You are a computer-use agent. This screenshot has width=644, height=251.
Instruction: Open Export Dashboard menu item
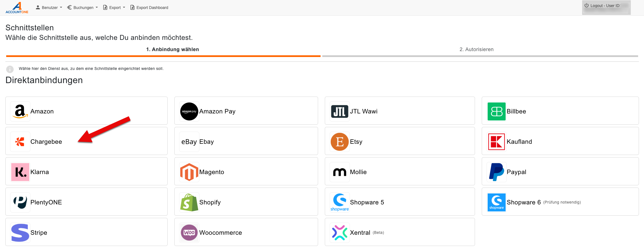[x=149, y=8]
